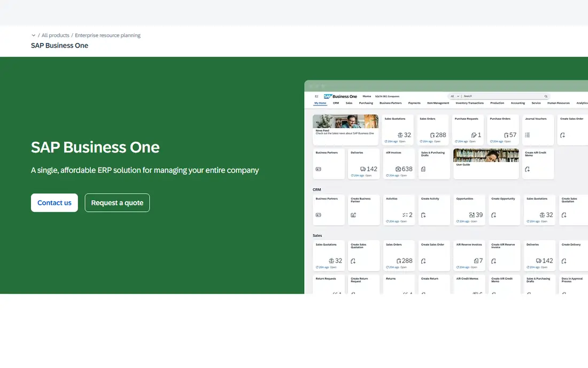Click Sales Orders 288 icon in top row
588x368 pixels.
coord(432,135)
